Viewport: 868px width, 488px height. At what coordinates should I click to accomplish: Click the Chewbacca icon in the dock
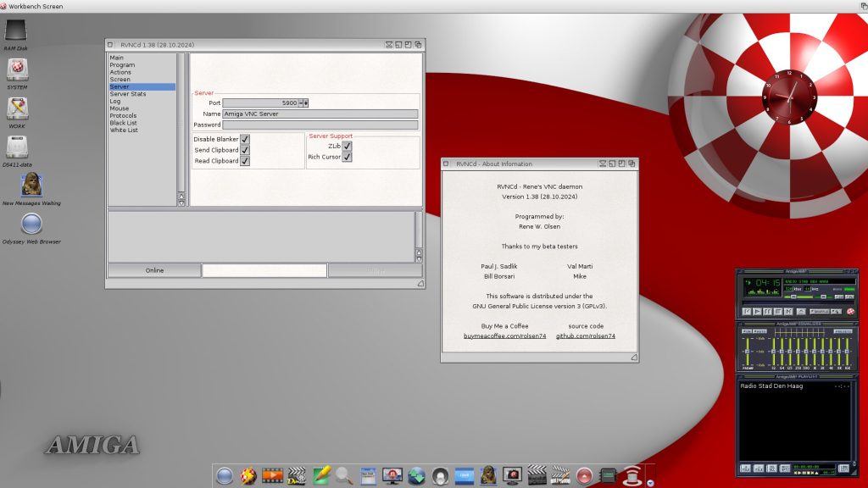[x=488, y=475]
